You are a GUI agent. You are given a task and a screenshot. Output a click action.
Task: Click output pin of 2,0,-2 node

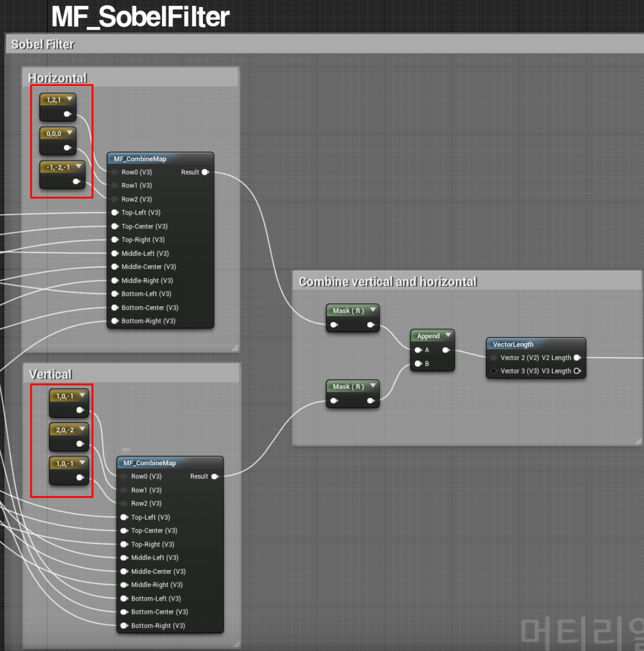pyautogui.click(x=80, y=443)
